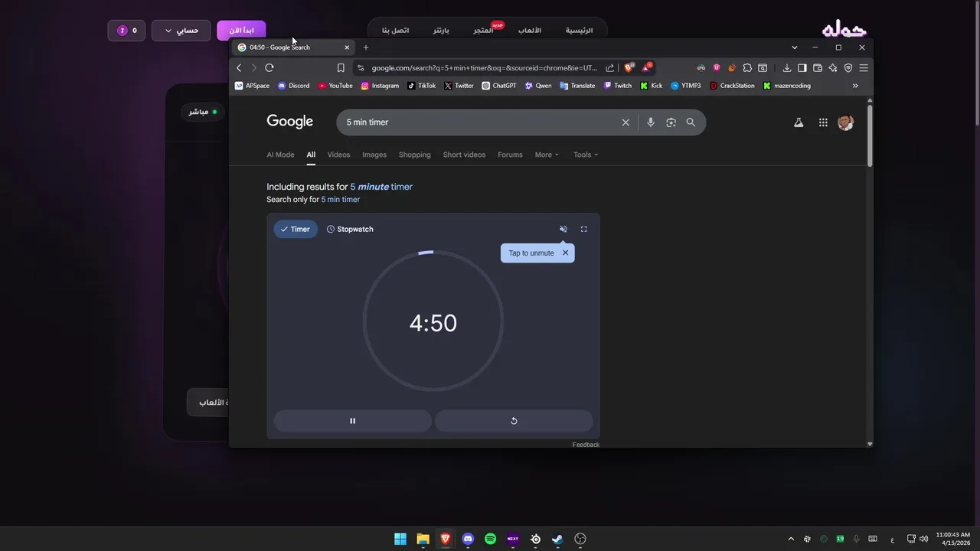Screen dimensions: 980x551
Task: Open Steam from the taskbar
Action: 557,539
